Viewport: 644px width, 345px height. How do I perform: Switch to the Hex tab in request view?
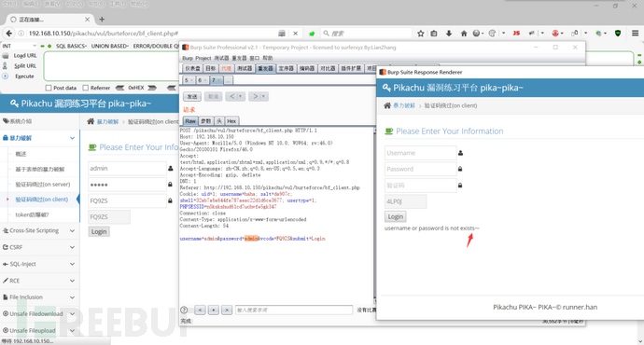coord(231,121)
